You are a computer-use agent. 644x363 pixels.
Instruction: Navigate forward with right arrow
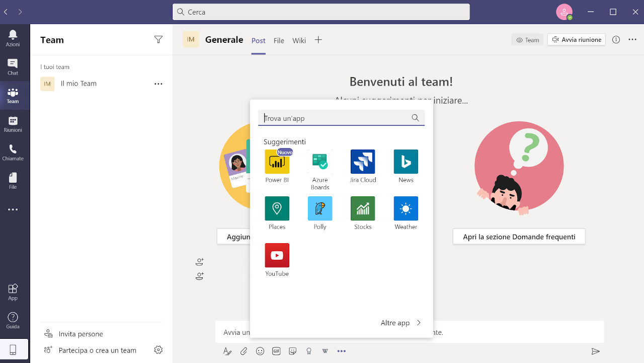[x=20, y=12]
